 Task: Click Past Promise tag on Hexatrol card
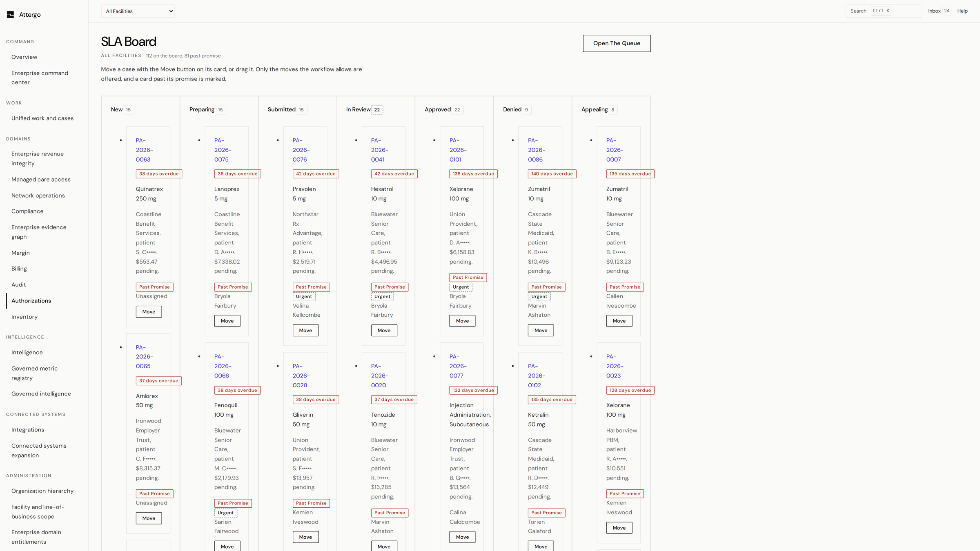point(390,287)
